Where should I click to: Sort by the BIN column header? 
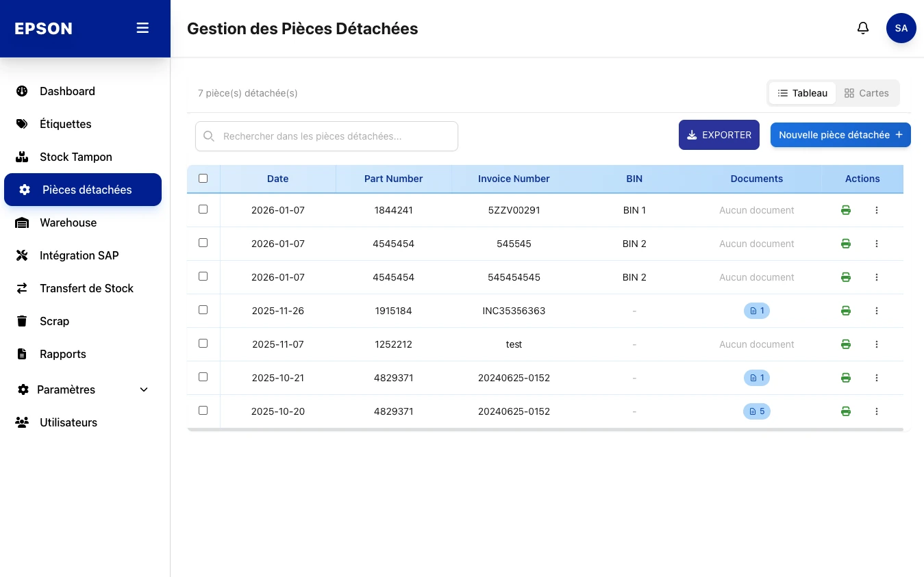634,179
